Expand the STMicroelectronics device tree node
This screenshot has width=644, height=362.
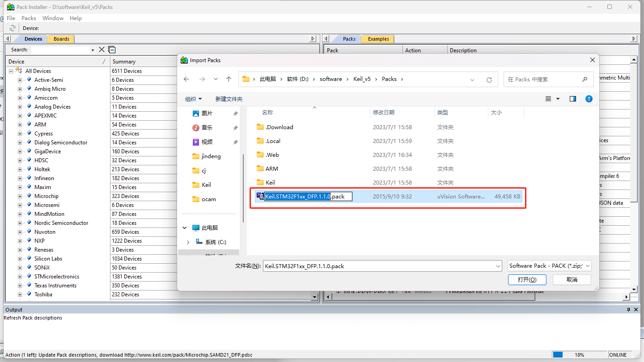(x=20, y=277)
